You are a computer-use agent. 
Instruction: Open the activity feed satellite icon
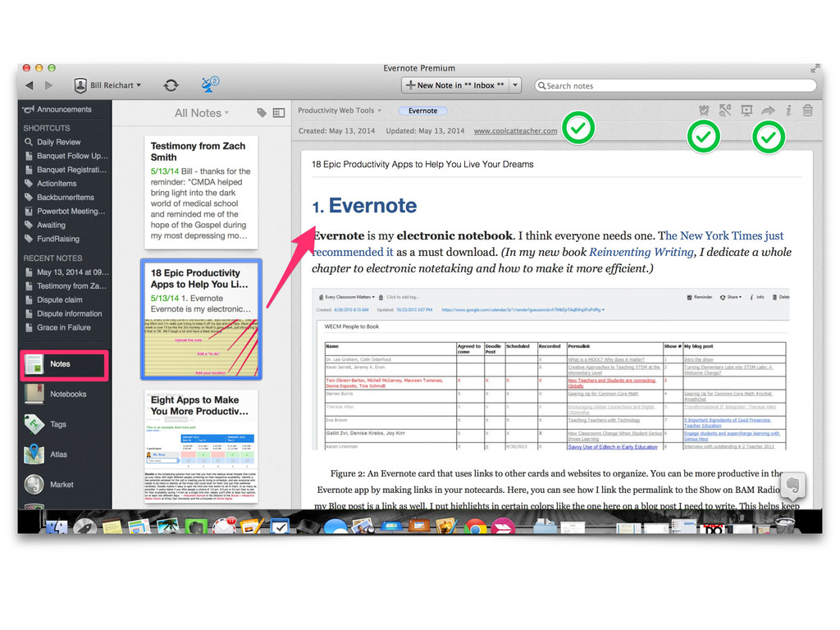209,84
